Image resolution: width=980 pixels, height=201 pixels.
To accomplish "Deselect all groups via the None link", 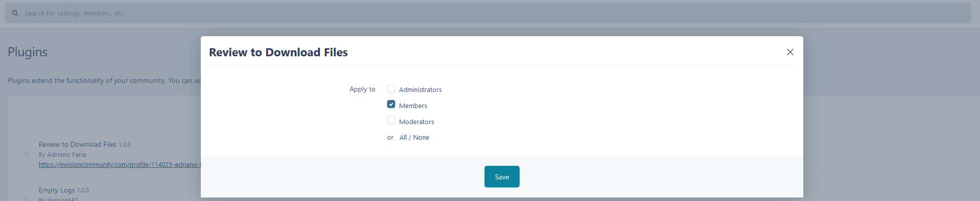I will coord(421,138).
